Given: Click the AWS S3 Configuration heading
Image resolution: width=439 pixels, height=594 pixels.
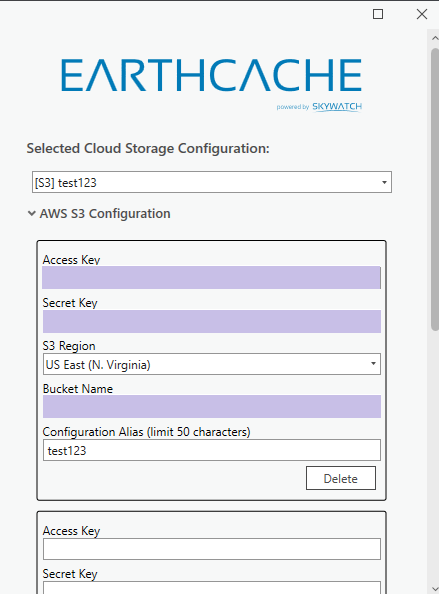Looking at the screenshot, I should coord(105,214).
